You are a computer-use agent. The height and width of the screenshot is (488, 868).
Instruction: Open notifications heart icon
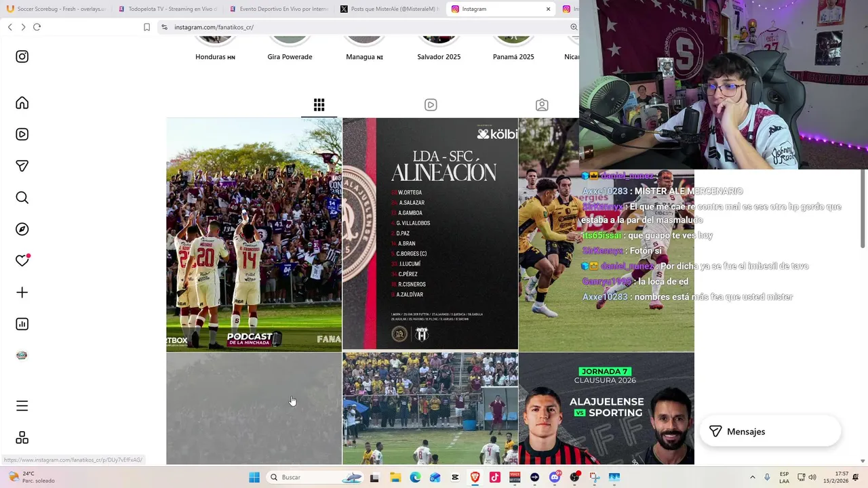(x=22, y=261)
